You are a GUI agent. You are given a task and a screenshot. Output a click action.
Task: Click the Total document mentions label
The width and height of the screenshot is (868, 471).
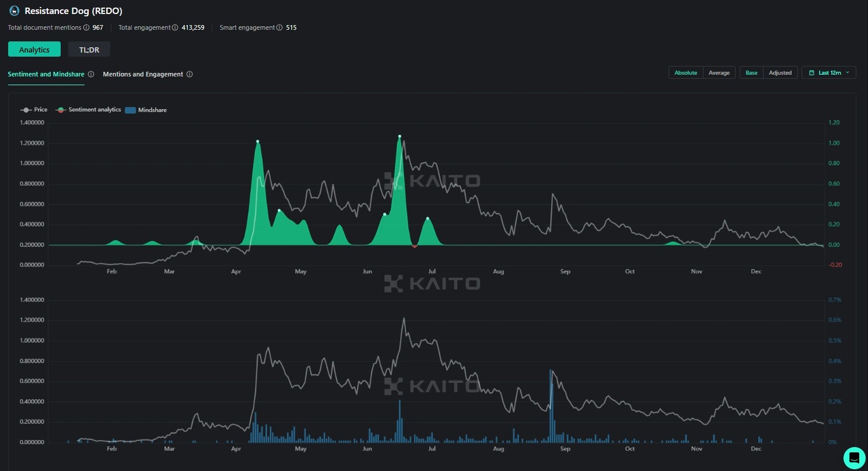tap(44, 27)
